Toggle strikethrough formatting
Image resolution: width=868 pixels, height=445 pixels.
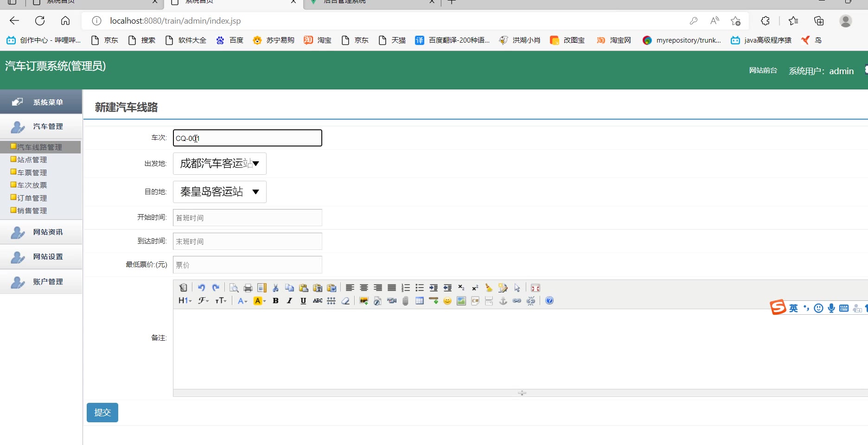click(x=318, y=301)
